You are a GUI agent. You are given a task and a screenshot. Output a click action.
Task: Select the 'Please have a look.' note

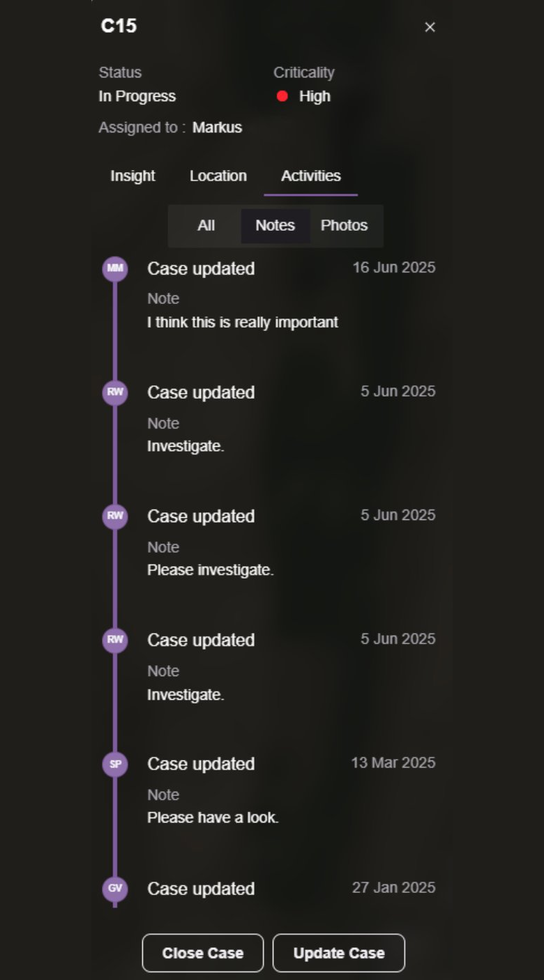tap(213, 817)
